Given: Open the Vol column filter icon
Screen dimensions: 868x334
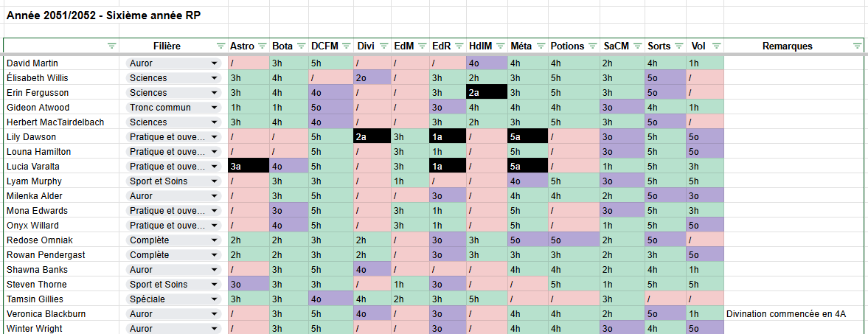Looking at the screenshot, I should [x=716, y=46].
